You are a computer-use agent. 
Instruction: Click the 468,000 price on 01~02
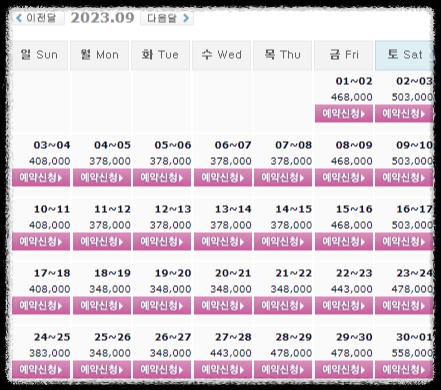[x=352, y=97]
